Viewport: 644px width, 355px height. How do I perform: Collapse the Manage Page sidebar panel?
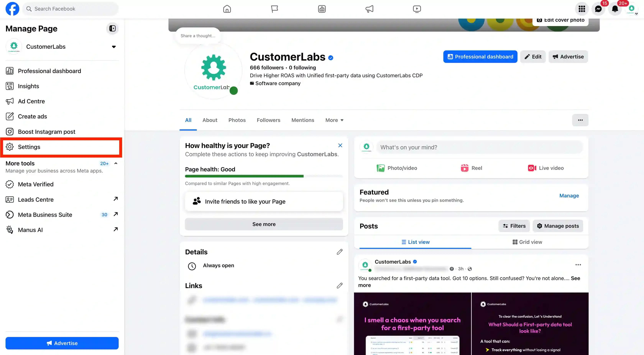[112, 29]
